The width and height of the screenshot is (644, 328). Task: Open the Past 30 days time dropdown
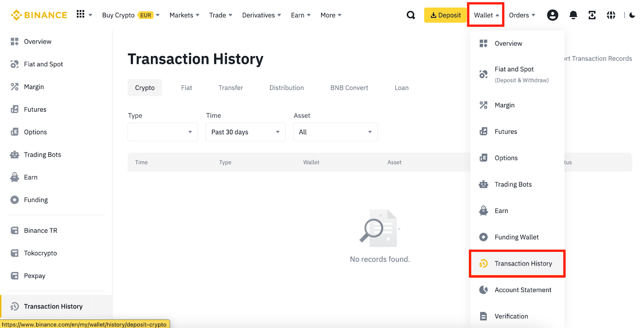(246, 132)
